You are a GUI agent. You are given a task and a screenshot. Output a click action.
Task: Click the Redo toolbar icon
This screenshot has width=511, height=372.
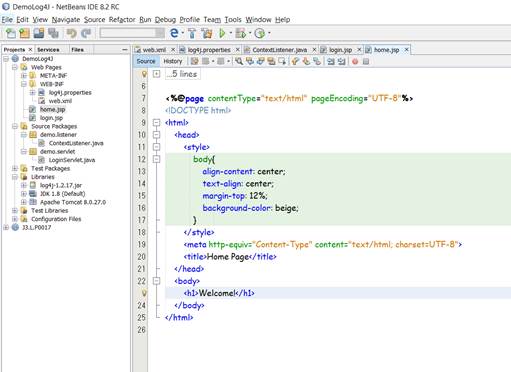pyautogui.click(x=86, y=33)
